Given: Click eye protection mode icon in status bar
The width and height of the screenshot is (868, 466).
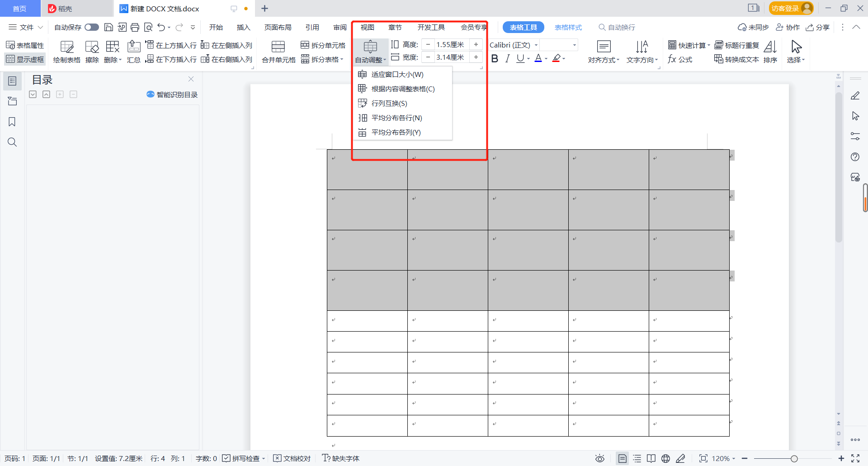Looking at the screenshot, I should tap(600, 458).
